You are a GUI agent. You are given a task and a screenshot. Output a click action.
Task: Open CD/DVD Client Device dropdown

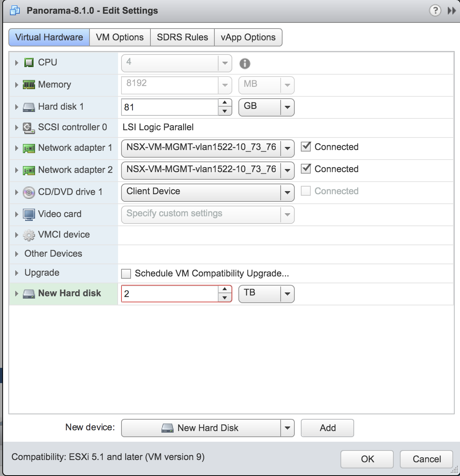click(x=208, y=192)
